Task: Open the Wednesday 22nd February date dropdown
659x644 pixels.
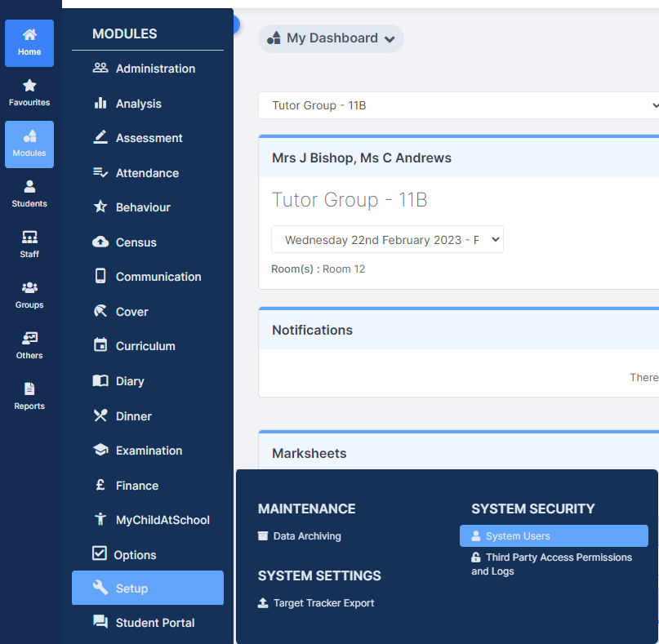Action: click(x=387, y=239)
